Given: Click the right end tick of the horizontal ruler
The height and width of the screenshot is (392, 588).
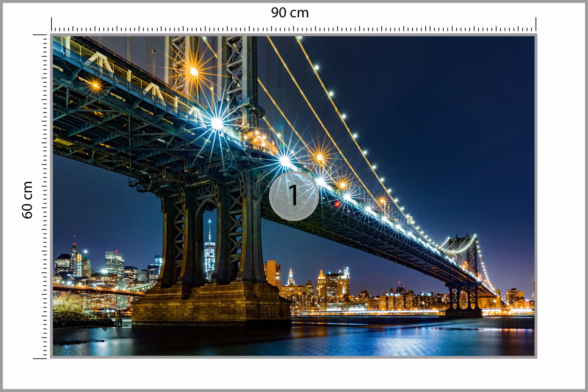Looking at the screenshot, I should pyautogui.click(x=536, y=24).
